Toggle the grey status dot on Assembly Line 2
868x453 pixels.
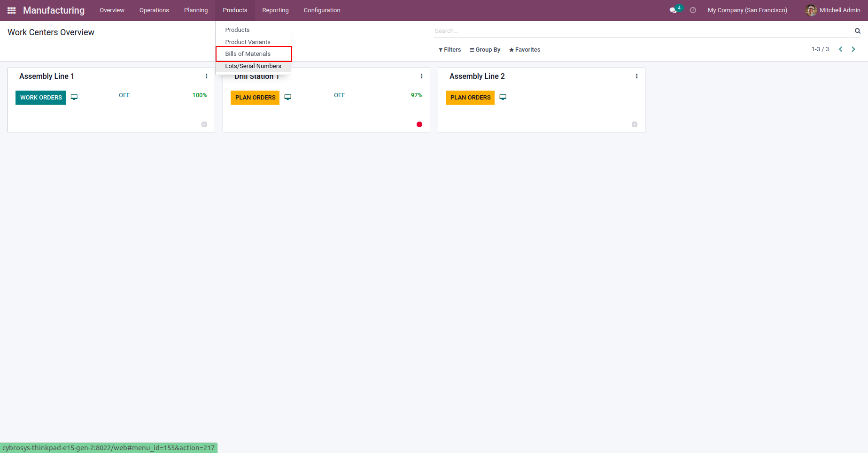coord(635,124)
